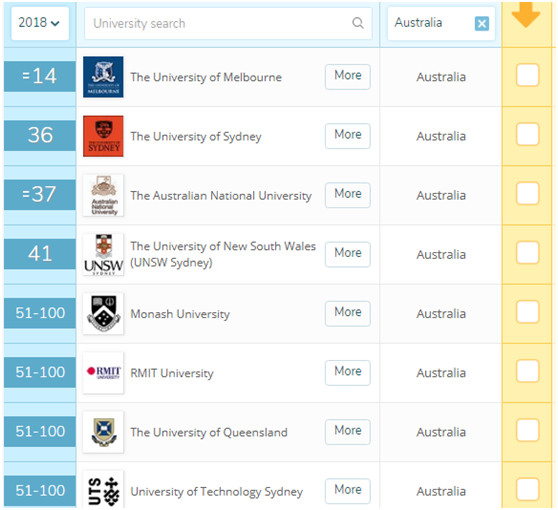This screenshot has width=558, height=510.
Task: Open The Australian National University link
Action: point(221,196)
